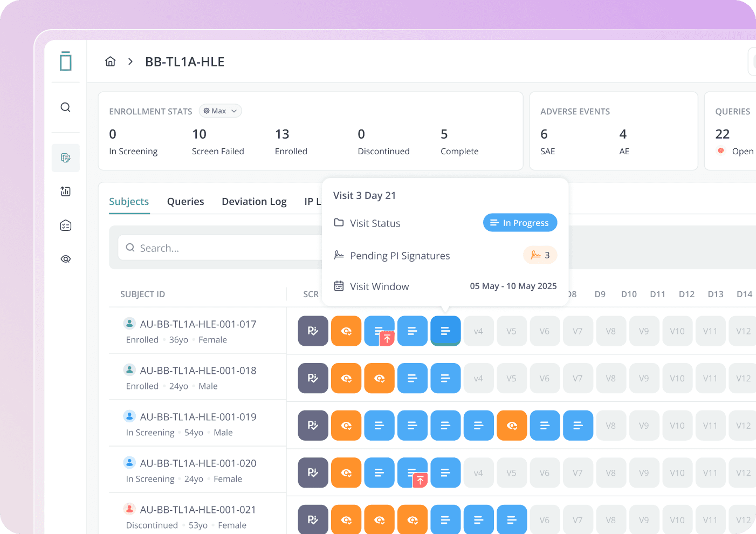Click the Pending PI Signatures count badge

[540, 255]
